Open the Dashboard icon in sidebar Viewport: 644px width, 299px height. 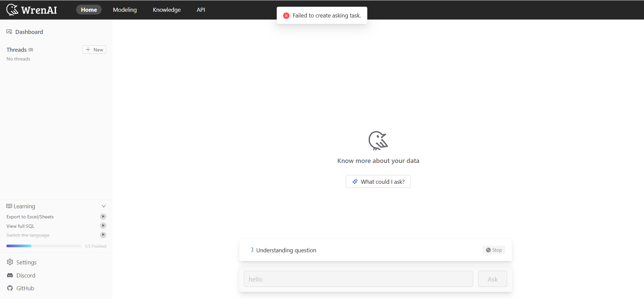9,32
